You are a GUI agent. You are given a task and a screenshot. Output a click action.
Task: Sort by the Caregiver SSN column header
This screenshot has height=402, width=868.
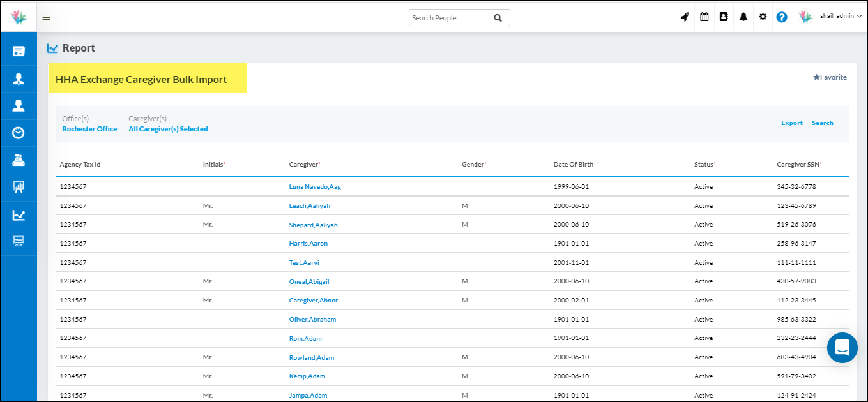tap(799, 165)
